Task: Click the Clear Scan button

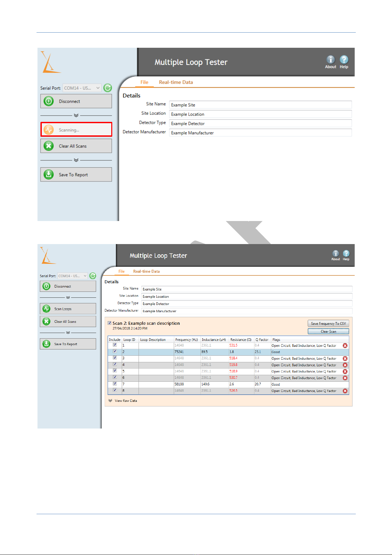Action: coord(328,331)
